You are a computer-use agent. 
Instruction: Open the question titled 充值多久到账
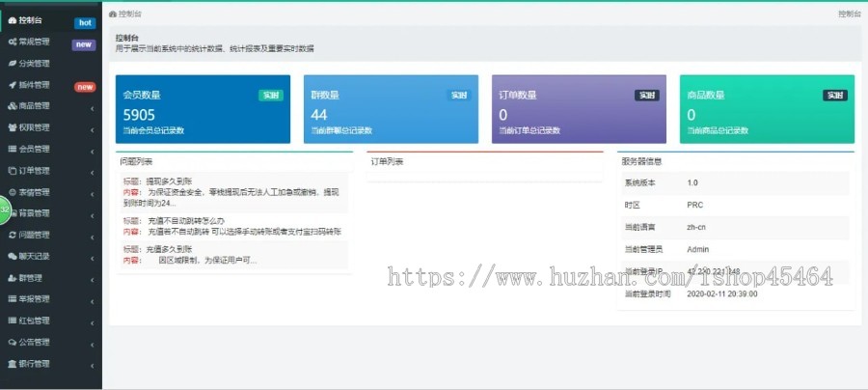tap(170, 249)
